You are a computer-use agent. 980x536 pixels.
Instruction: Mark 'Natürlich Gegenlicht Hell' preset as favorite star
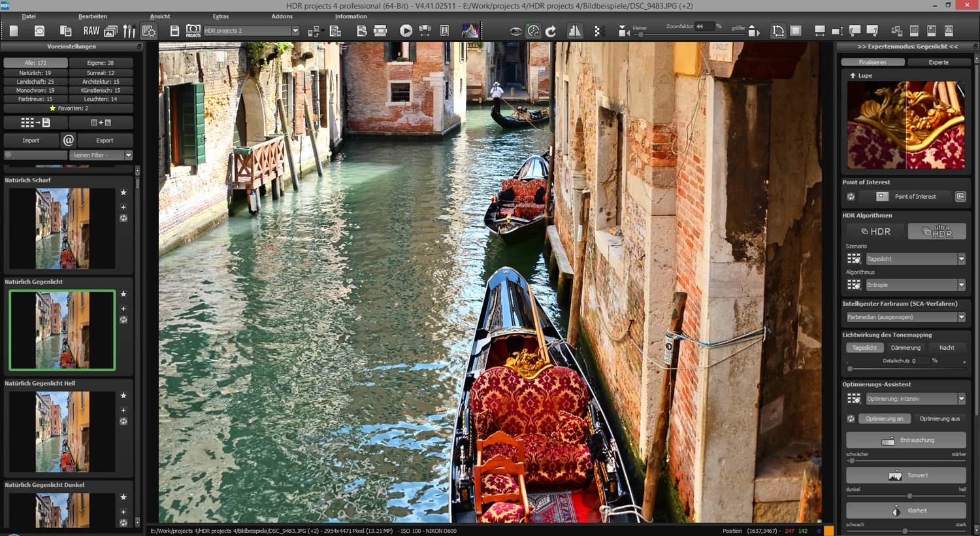[123, 395]
